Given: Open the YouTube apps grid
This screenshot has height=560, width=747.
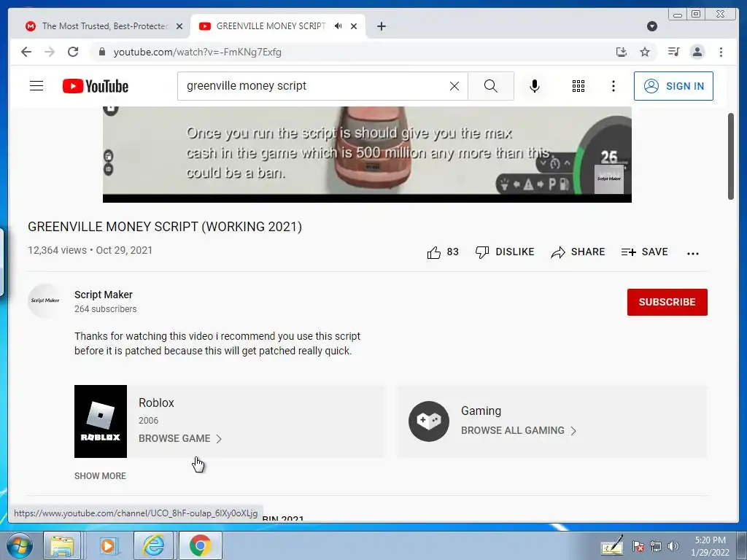Looking at the screenshot, I should [578, 86].
